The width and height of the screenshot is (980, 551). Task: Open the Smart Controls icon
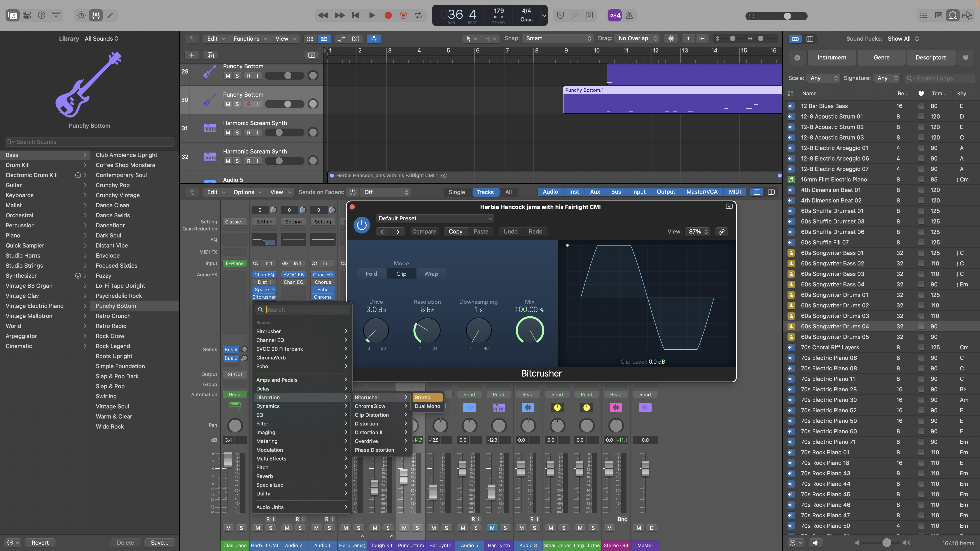pos(81,15)
